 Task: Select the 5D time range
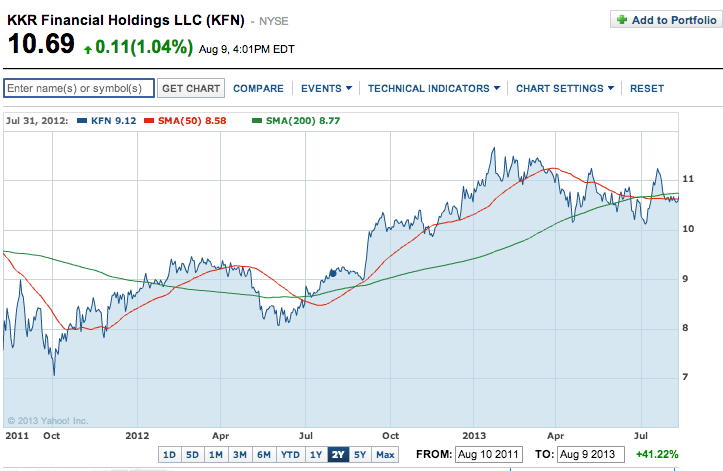[x=193, y=455]
